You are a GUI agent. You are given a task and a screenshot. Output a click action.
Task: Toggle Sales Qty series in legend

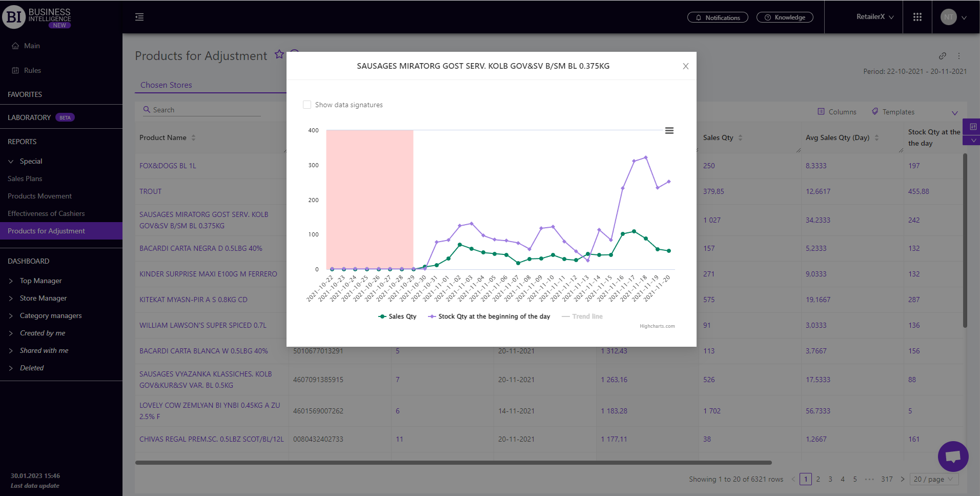tap(397, 316)
